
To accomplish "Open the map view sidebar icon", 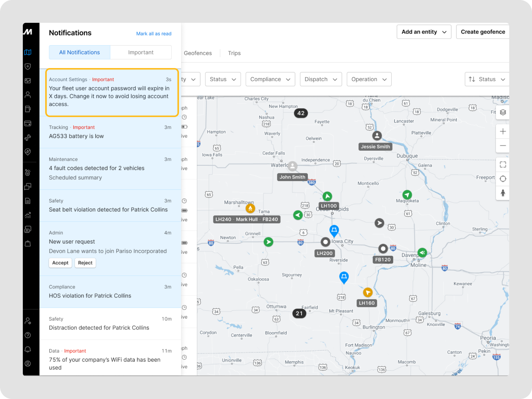I will click(x=28, y=52).
